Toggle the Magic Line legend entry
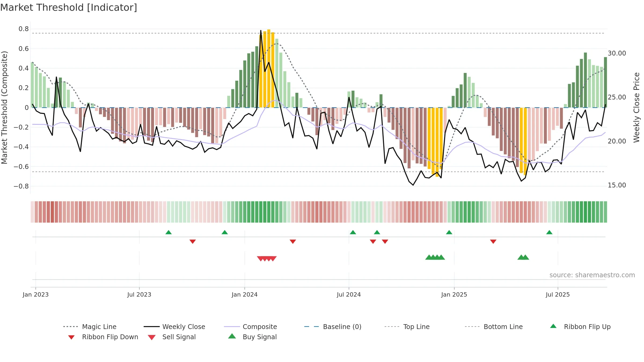Screen dimensions: 644x362 pos(90,327)
